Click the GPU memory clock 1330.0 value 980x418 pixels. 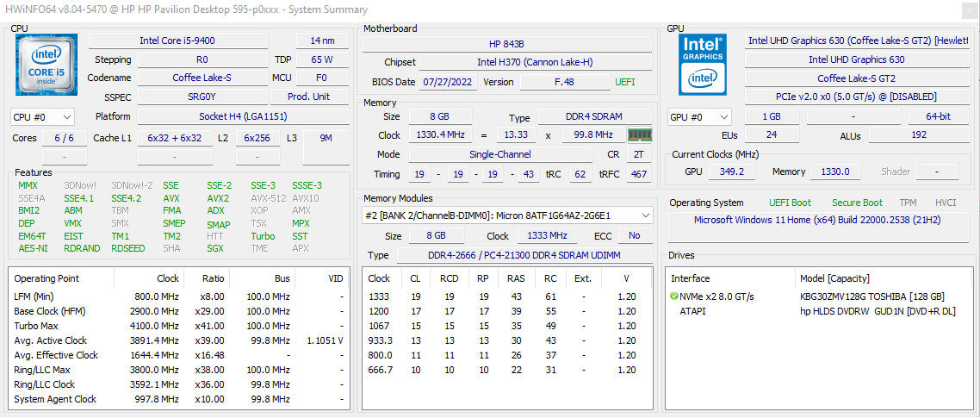(x=835, y=172)
